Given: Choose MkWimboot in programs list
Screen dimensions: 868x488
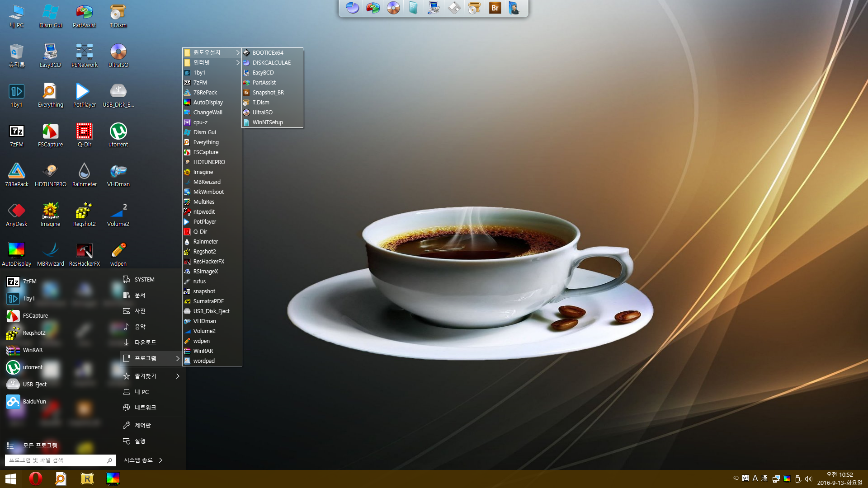Looking at the screenshot, I should click(212, 192).
